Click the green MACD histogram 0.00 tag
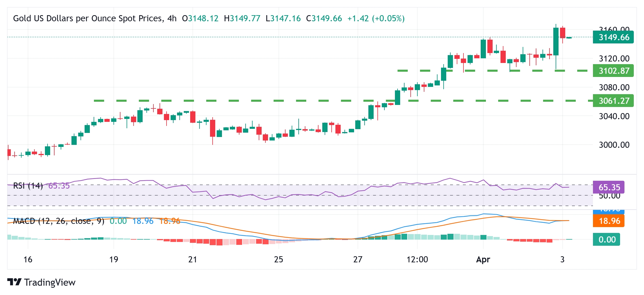This screenshot has width=644, height=295. pyautogui.click(x=607, y=240)
